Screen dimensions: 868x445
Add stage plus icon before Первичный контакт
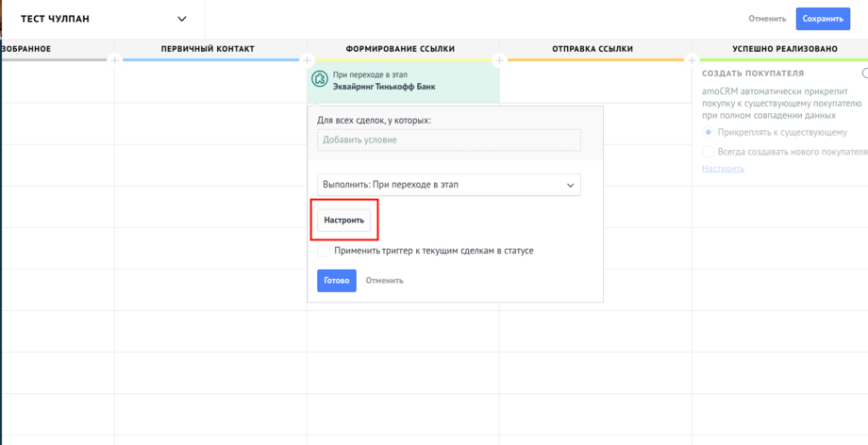click(114, 59)
